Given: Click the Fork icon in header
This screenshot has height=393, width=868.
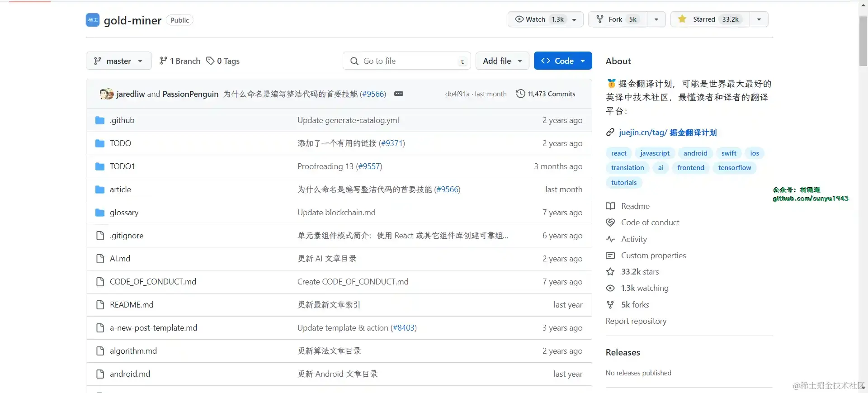Looking at the screenshot, I should tap(600, 19).
